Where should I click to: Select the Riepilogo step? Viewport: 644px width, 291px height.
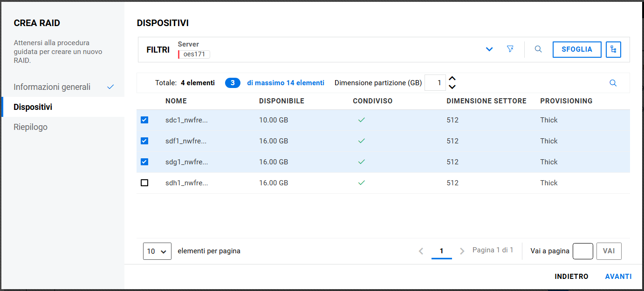(x=31, y=127)
